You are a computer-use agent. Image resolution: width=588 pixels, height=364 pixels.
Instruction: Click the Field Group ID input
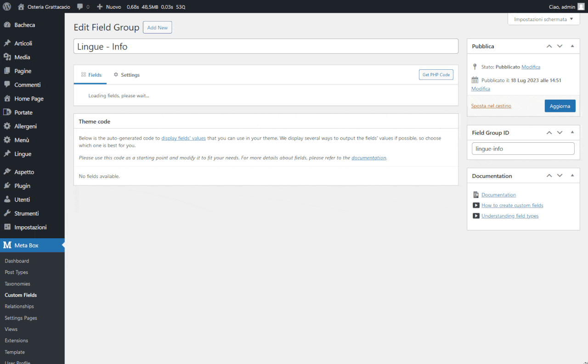click(523, 149)
